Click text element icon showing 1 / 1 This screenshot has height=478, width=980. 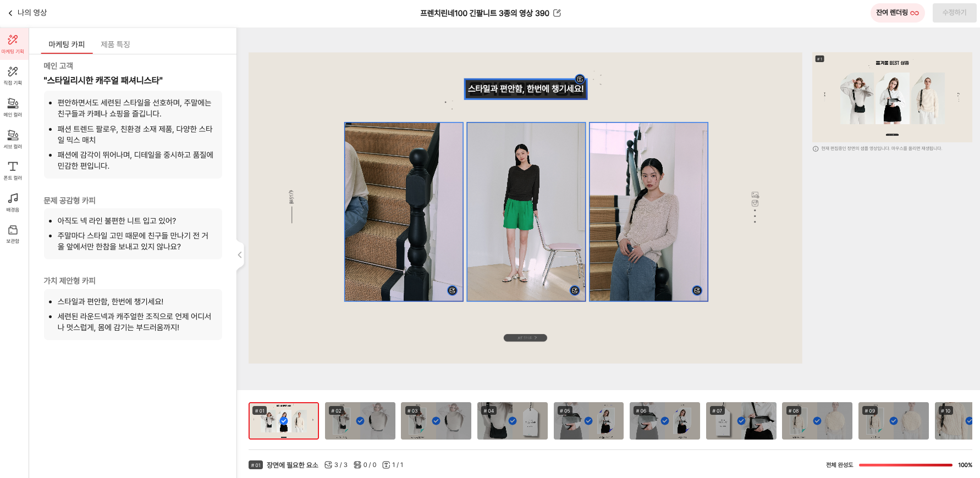click(x=386, y=465)
